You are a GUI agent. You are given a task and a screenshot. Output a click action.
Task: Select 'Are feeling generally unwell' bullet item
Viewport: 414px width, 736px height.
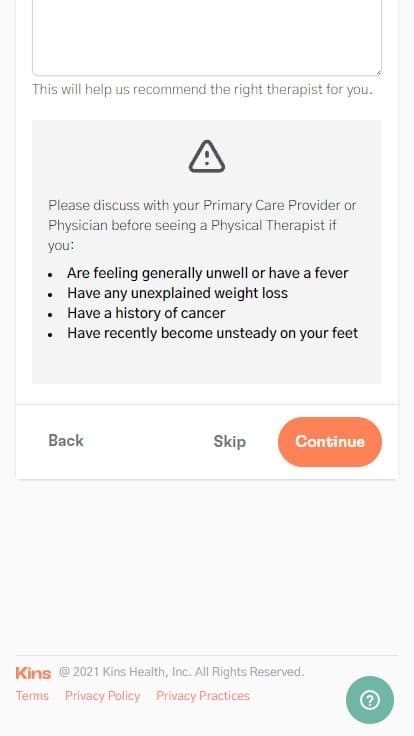pyautogui.click(x=207, y=273)
